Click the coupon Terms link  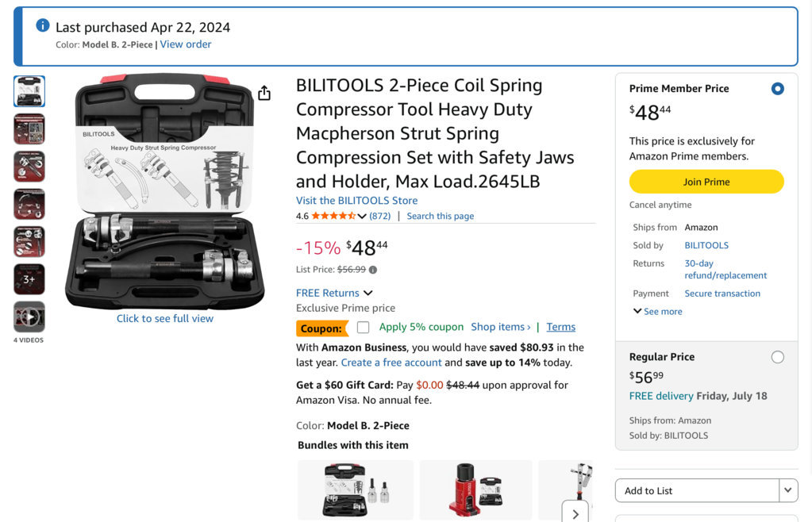coord(561,327)
